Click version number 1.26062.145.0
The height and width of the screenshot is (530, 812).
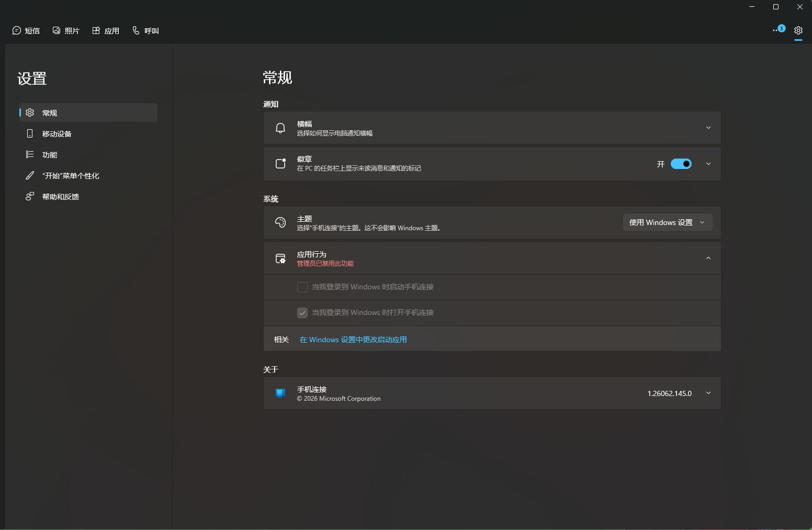[x=670, y=393]
